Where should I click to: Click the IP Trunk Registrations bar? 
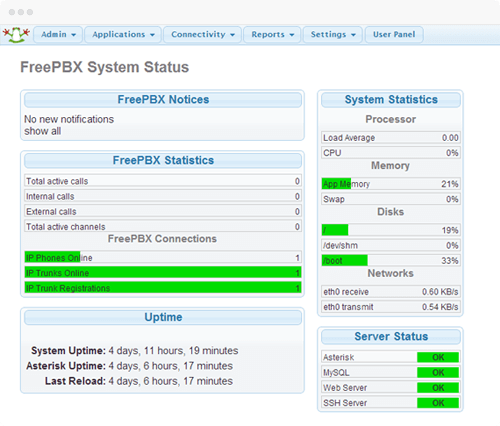[163, 288]
